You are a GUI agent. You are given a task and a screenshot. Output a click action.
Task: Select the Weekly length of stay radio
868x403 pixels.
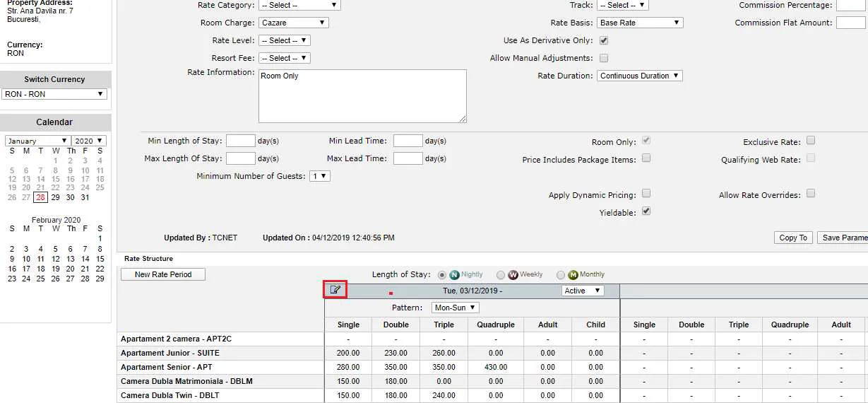tap(501, 275)
